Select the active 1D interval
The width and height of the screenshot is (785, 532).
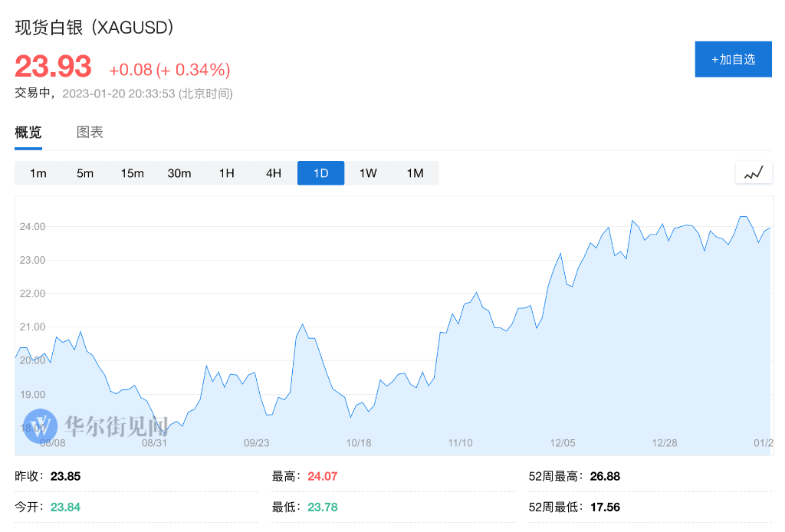[320, 173]
